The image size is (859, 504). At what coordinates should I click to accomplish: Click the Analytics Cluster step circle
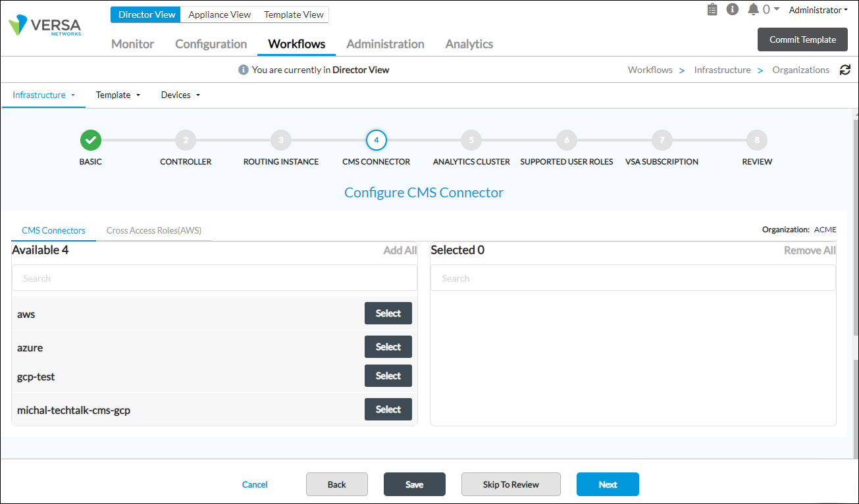coord(471,139)
